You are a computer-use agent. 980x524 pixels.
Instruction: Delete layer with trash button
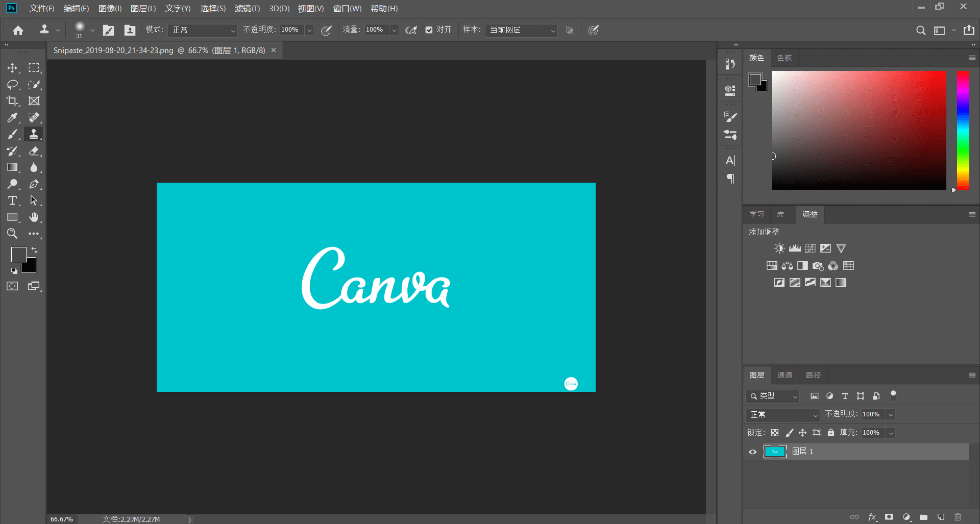click(x=958, y=517)
